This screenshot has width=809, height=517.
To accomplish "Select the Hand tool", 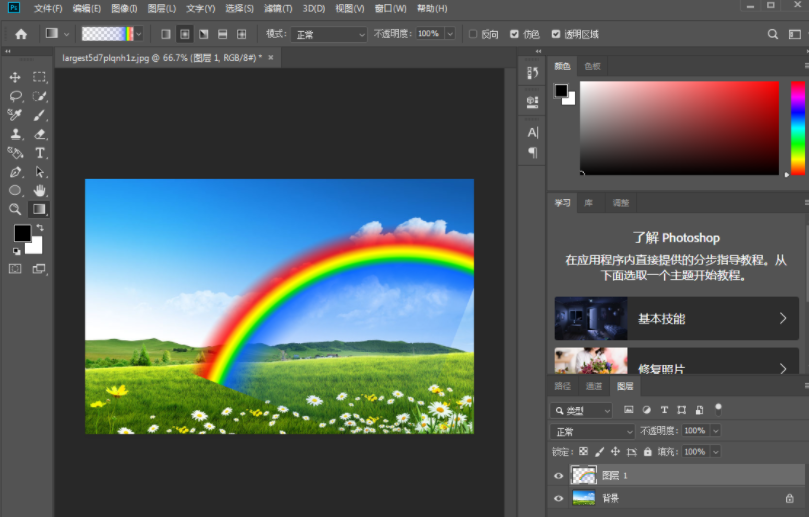I will (39, 190).
